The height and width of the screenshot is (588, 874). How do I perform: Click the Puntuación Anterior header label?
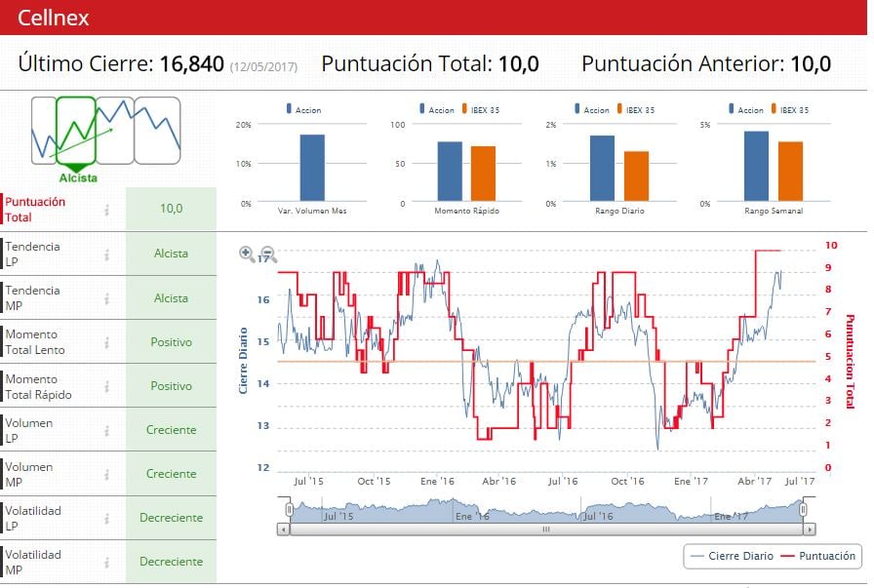click(684, 64)
